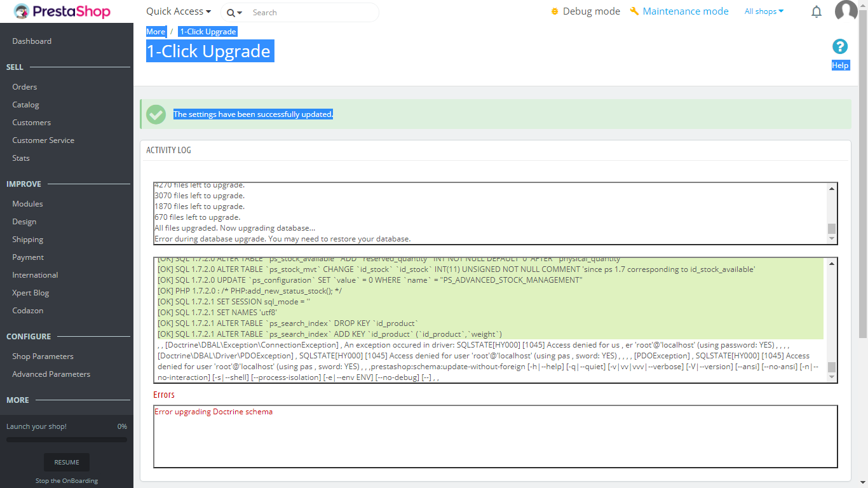Open the user profile avatar
The image size is (868, 488).
[x=846, y=11]
